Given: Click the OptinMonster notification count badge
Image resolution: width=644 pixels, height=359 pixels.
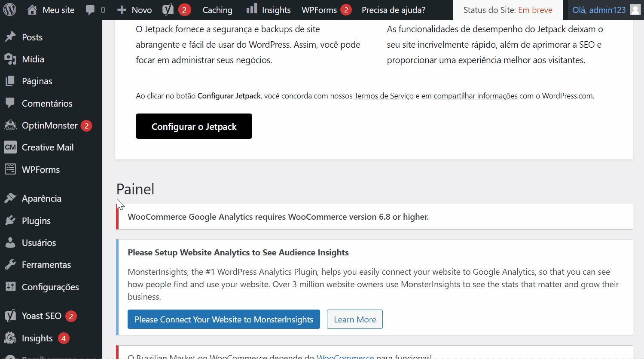Looking at the screenshot, I should [x=86, y=126].
